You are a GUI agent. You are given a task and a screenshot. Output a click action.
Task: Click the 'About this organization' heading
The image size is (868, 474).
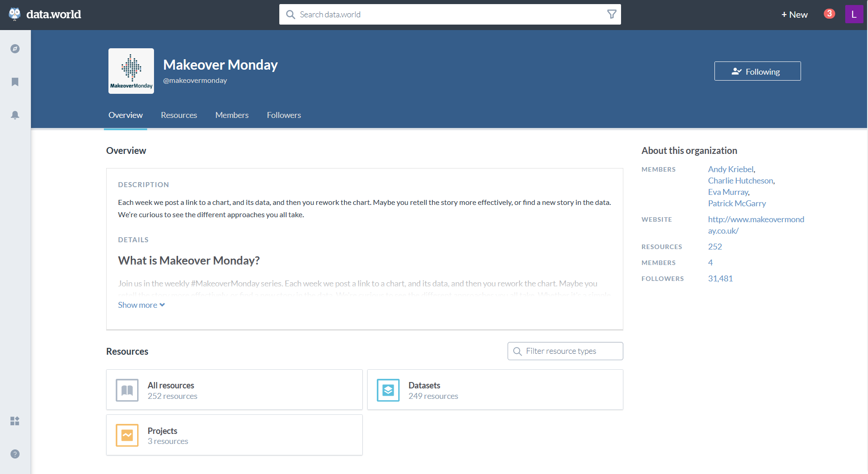click(x=689, y=151)
